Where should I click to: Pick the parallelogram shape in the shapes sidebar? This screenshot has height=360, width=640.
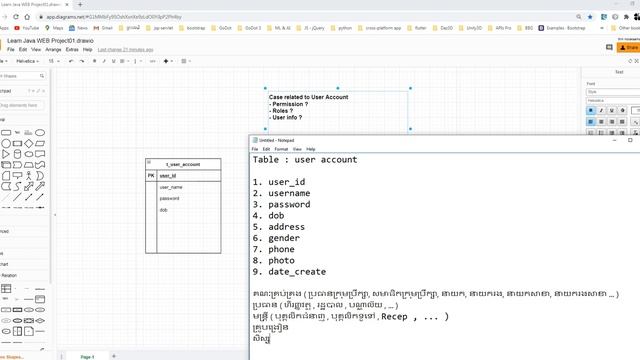[40, 144]
